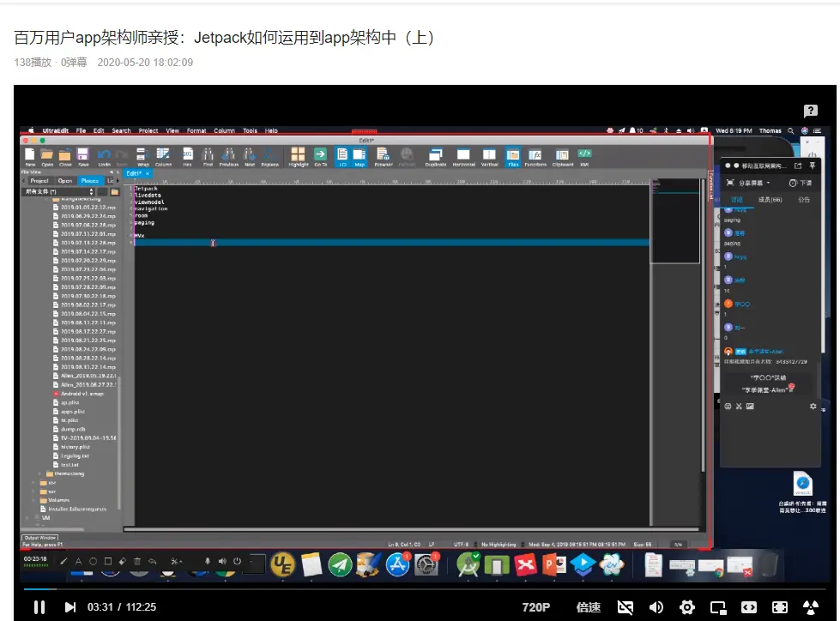Switch to the Project tab in File View
The width and height of the screenshot is (840, 621).
(39, 181)
